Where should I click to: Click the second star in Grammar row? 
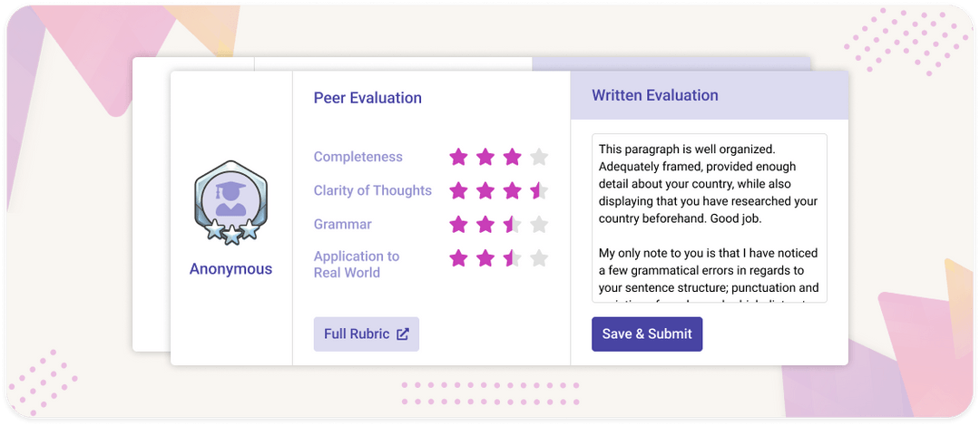485,224
